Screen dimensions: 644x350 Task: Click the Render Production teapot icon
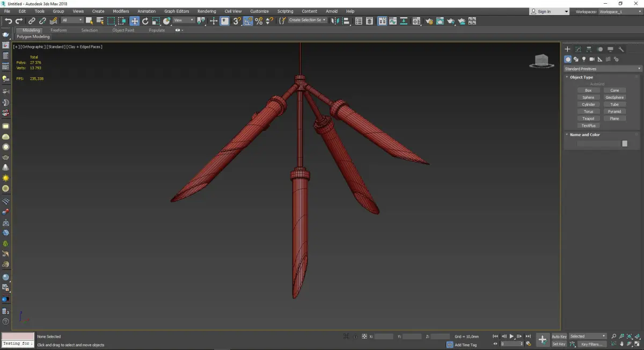coord(451,21)
